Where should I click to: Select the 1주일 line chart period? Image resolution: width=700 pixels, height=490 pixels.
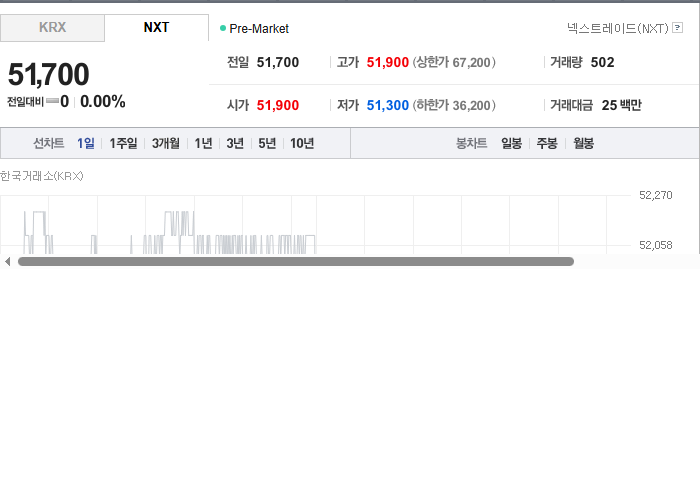point(123,143)
